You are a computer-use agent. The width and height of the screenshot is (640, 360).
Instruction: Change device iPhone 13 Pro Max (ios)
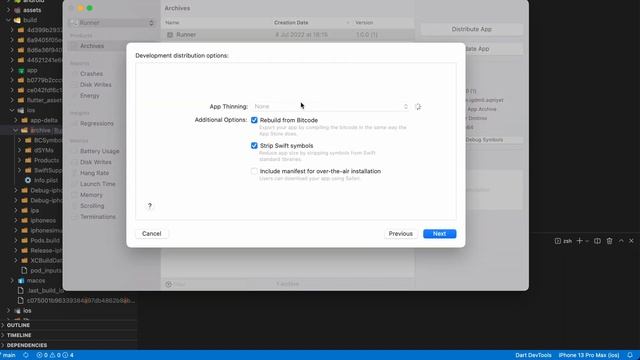coord(589,355)
